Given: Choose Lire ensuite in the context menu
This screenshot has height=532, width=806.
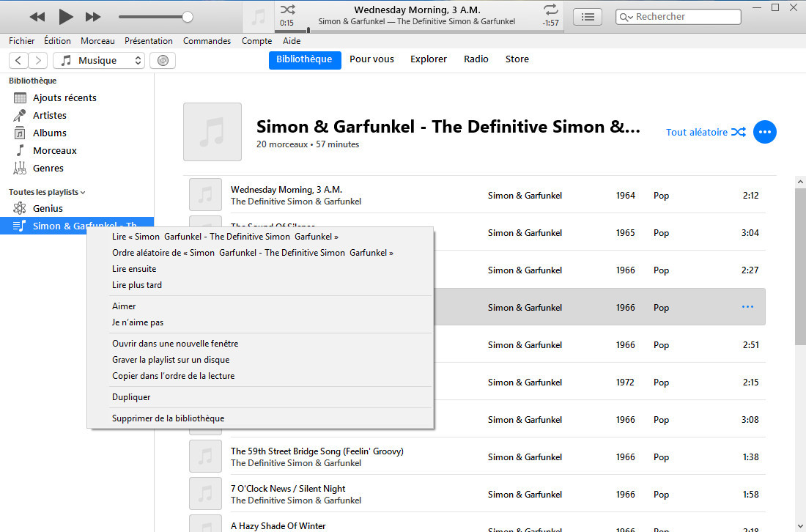Looking at the screenshot, I should point(261,269).
